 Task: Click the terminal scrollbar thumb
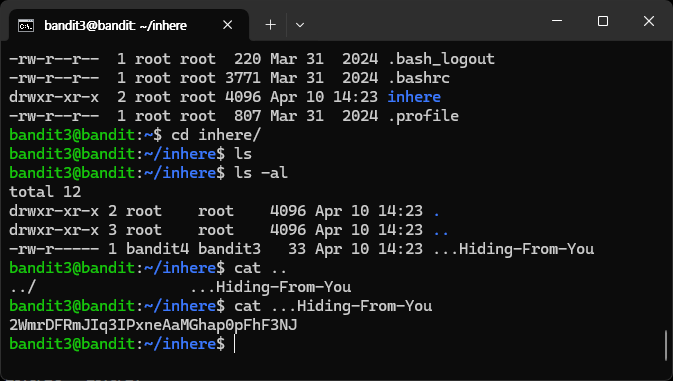click(x=666, y=345)
